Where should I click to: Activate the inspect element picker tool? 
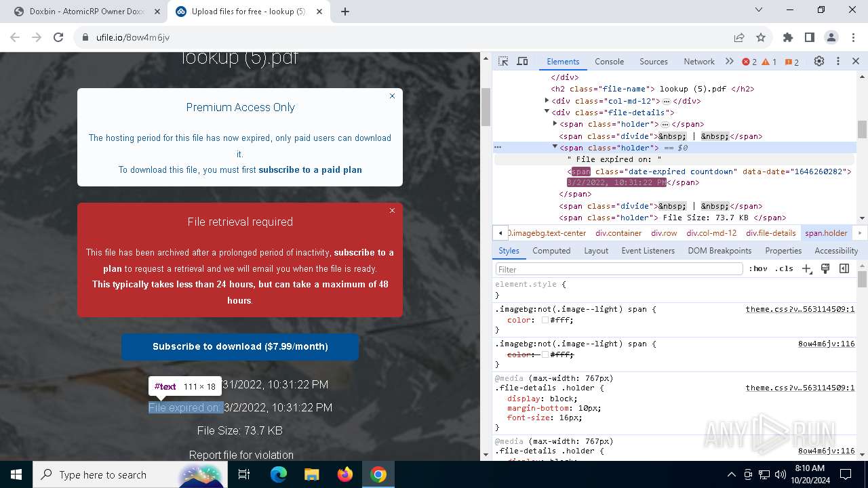(x=503, y=61)
